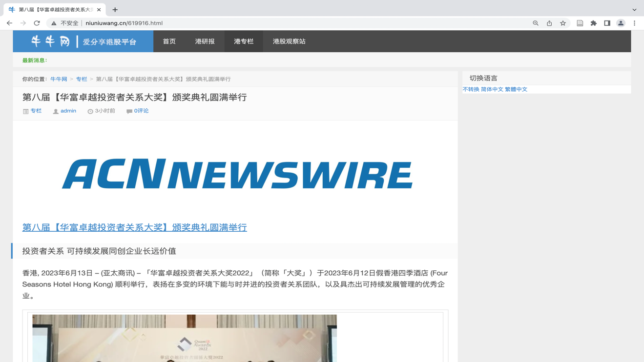The height and width of the screenshot is (362, 644).
Task: Click the paragraph starting 香港, 2023年6月13日
Action: (235, 284)
